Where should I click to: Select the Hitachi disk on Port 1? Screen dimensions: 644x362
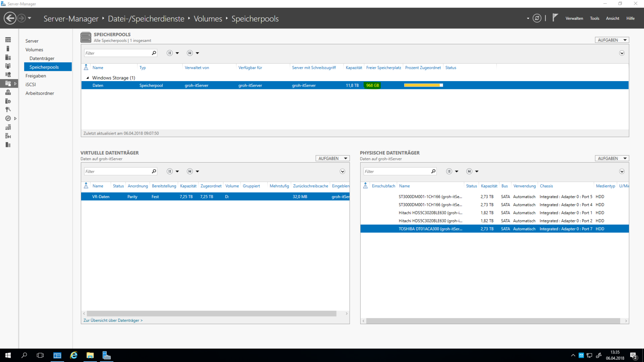(430, 213)
